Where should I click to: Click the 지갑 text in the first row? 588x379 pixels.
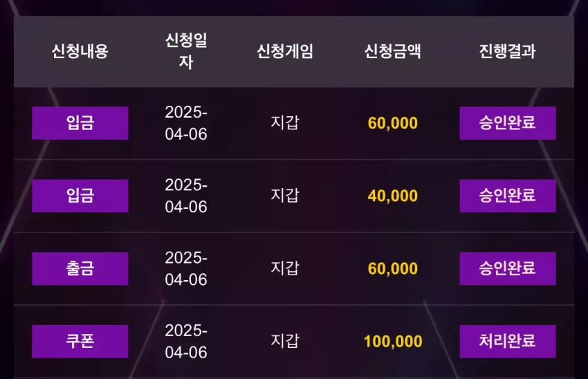coord(285,122)
